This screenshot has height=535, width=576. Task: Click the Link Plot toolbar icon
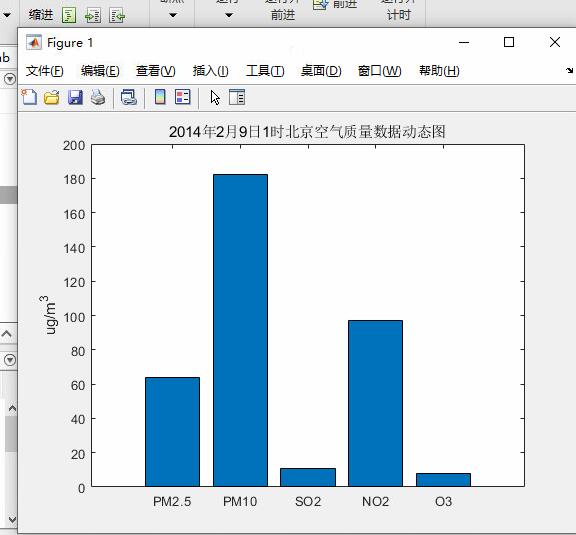tap(129, 98)
